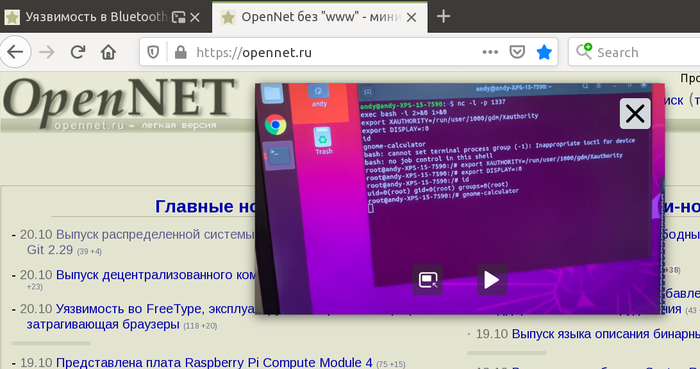Play the picture-in-picture video
This screenshot has height=369, width=700.
coord(492,280)
